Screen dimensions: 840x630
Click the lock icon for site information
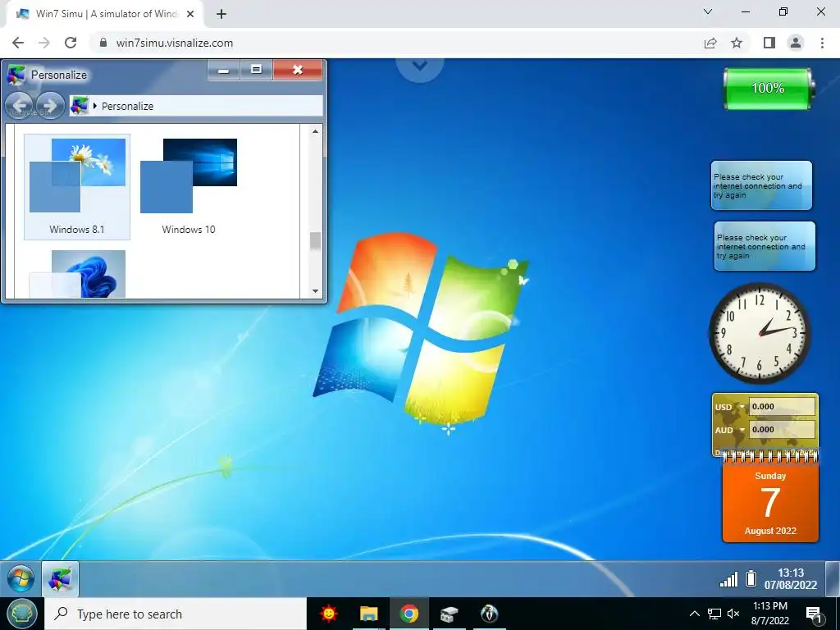pos(103,43)
